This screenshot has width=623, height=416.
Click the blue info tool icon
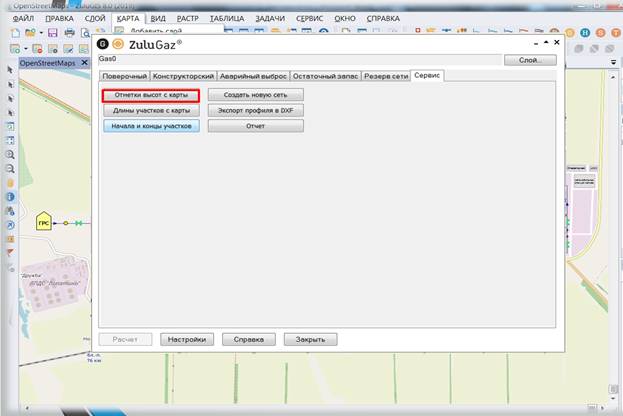click(11, 197)
